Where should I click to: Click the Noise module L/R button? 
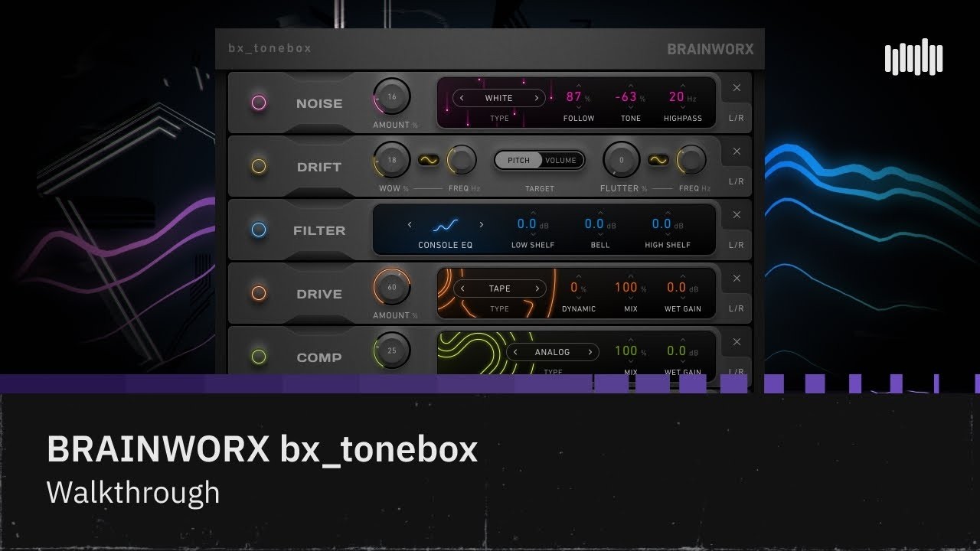point(737,118)
